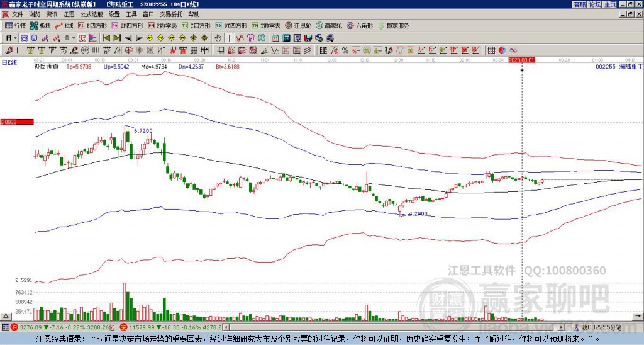
Task: Open the calculator icon
Action: click(286, 38)
